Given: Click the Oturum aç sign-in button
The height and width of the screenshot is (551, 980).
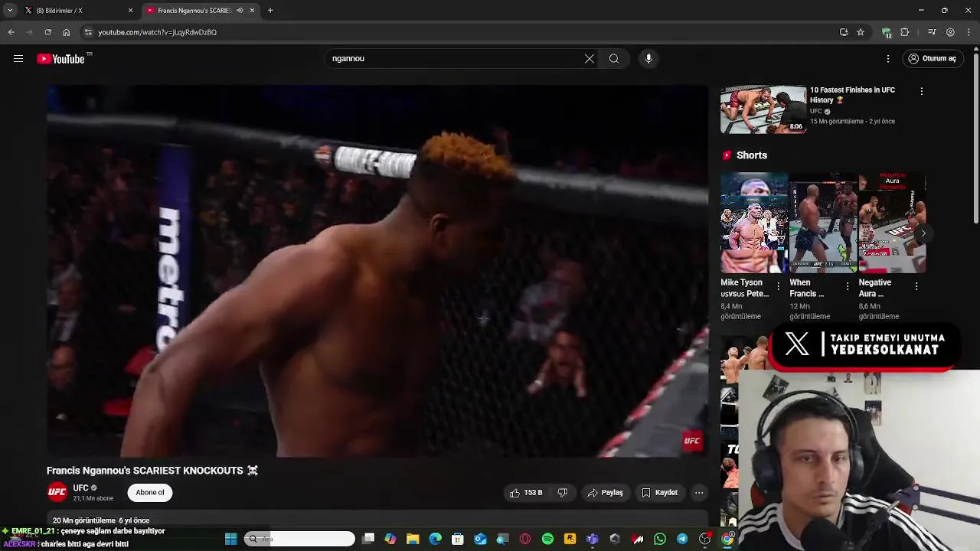Looking at the screenshot, I should (x=932, y=59).
